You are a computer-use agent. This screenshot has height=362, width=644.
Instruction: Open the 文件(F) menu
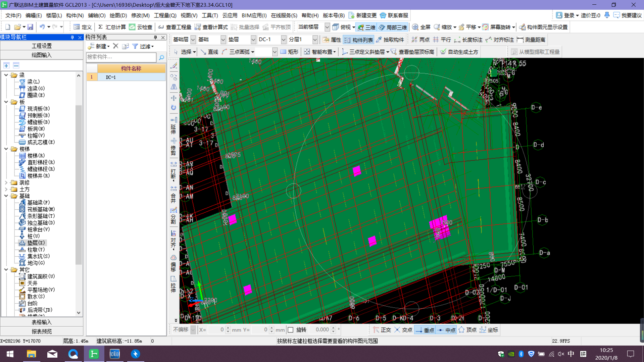[13, 15]
